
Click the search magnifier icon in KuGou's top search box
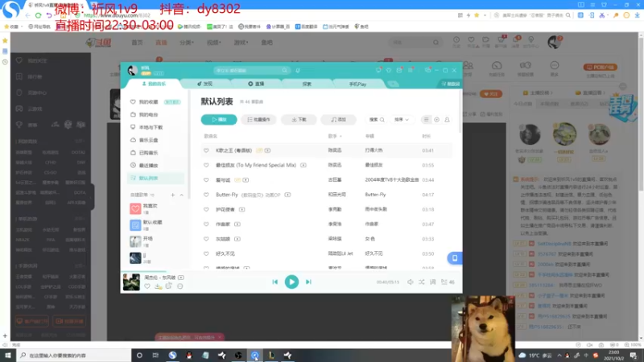pos(285,70)
